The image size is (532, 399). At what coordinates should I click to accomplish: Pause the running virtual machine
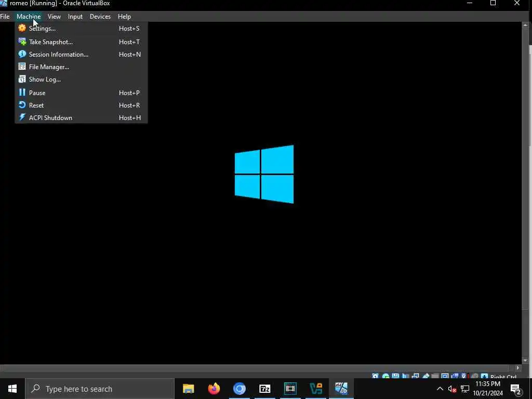(x=81, y=92)
